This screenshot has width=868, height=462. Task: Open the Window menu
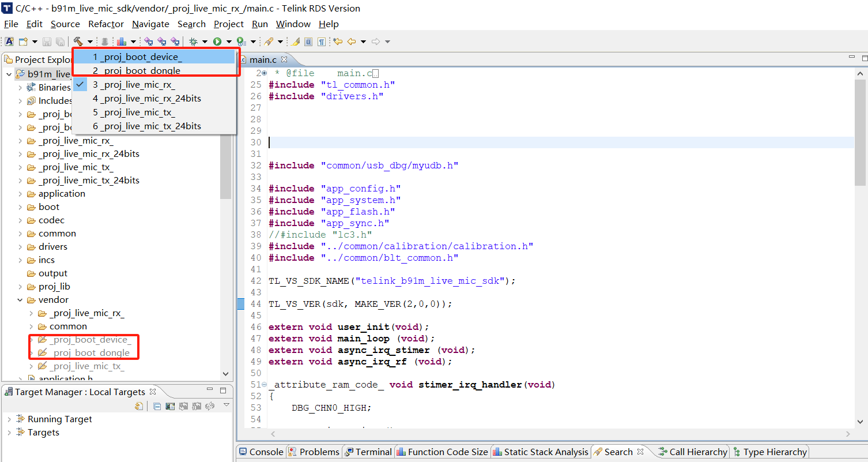293,24
